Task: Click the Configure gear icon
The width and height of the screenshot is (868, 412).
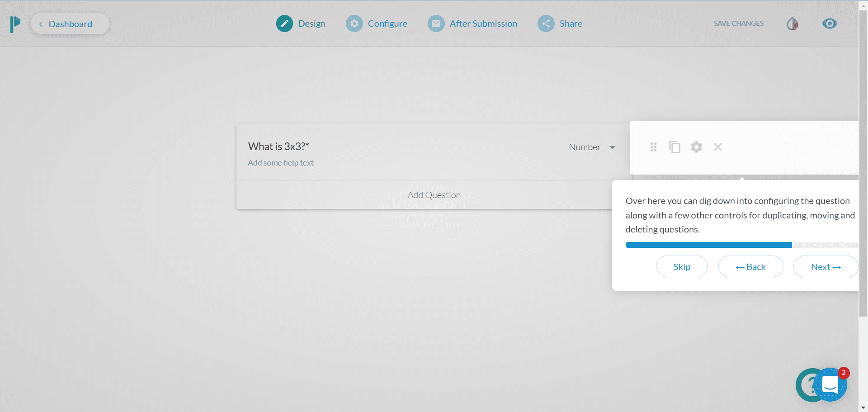Action: (354, 24)
